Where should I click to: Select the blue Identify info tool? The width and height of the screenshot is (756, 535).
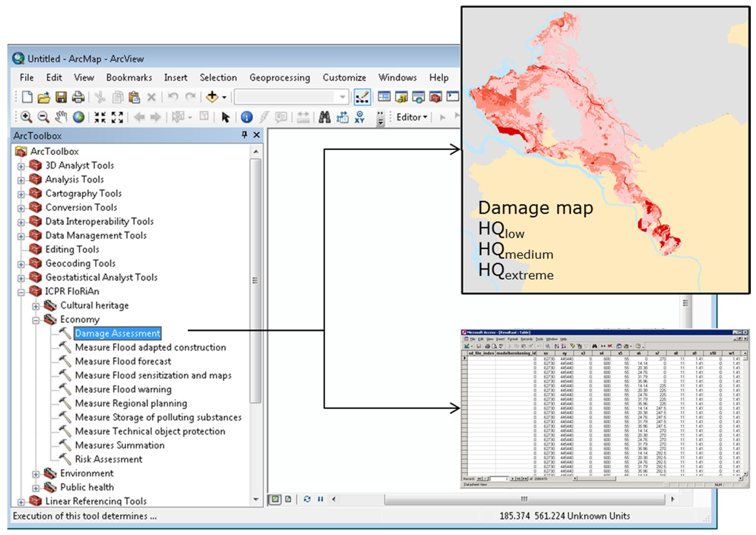pos(247,117)
